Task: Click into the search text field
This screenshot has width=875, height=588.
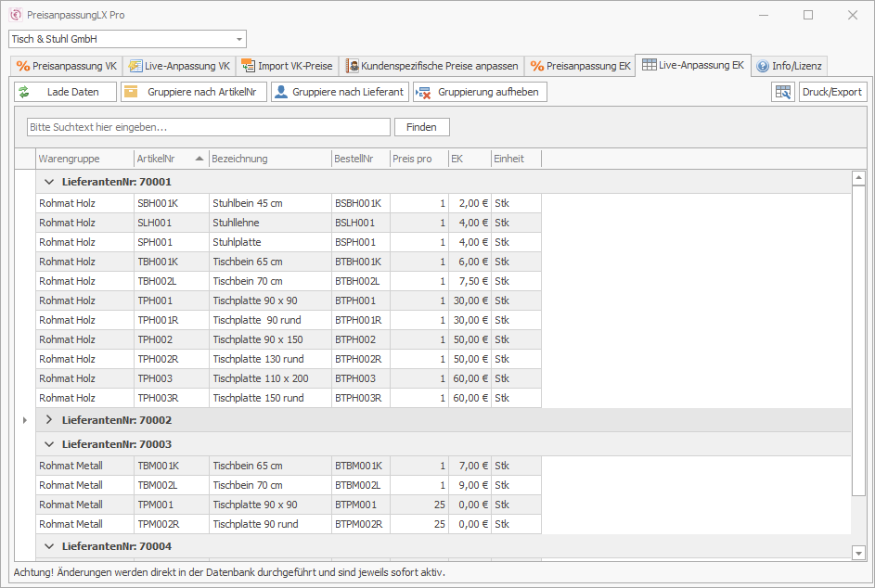Action: pyautogui.click(x=208, y=127)
